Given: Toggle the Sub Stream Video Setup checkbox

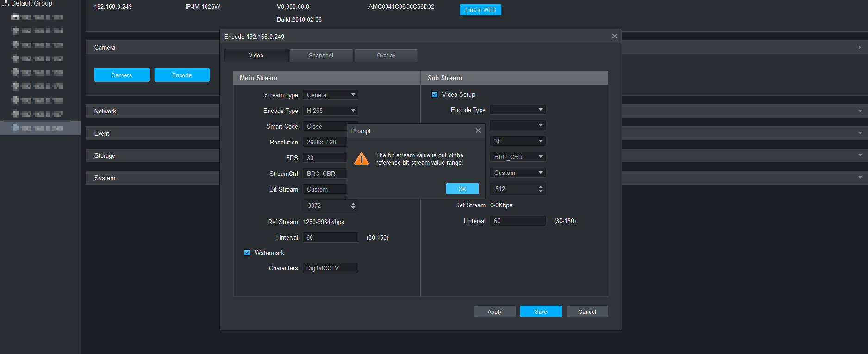Looking at the screenshot, I should pyautogui.click(x=435, y=94).
